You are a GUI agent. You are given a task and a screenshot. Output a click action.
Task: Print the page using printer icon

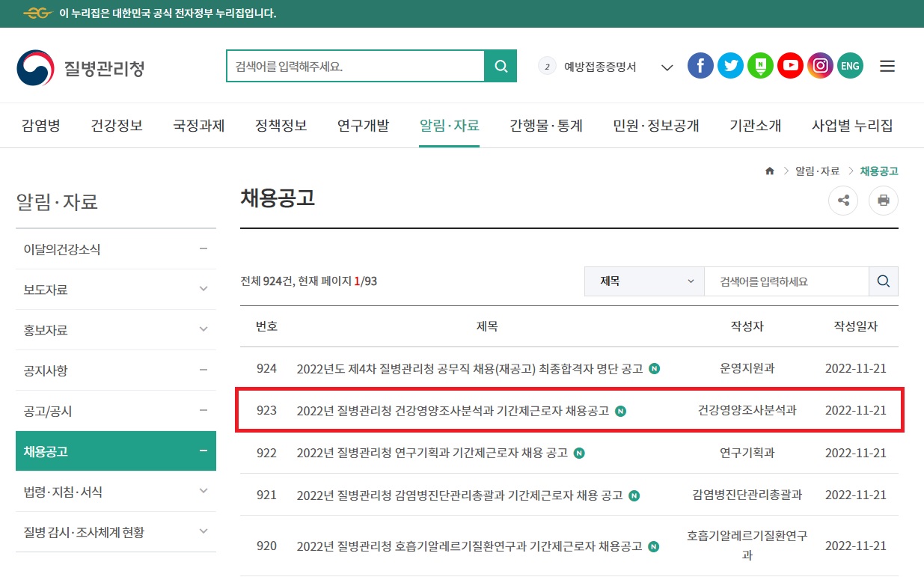coord(883,200)
